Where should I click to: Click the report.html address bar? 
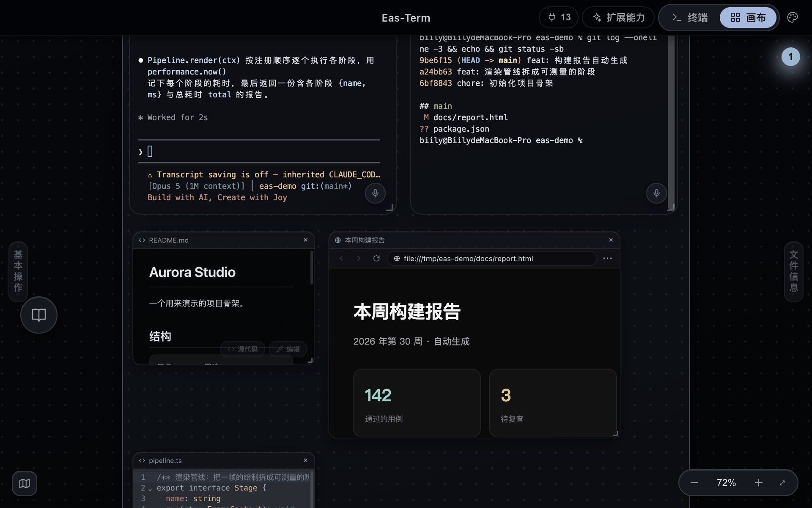[492, 258]
